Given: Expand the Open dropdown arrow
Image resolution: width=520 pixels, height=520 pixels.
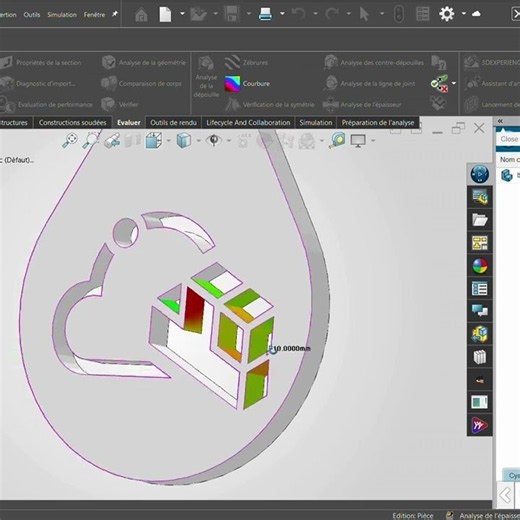Looking at the screenshot, I should point(215,14).
